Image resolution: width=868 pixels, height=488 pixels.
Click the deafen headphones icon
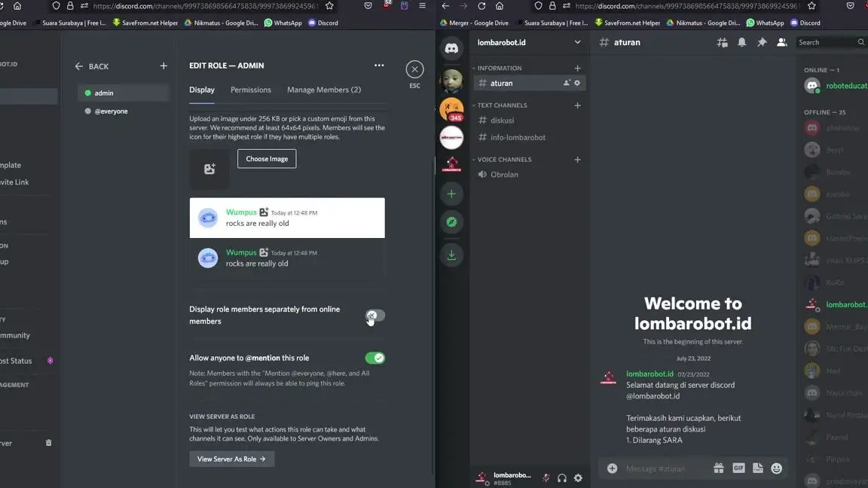click(562, 478)
